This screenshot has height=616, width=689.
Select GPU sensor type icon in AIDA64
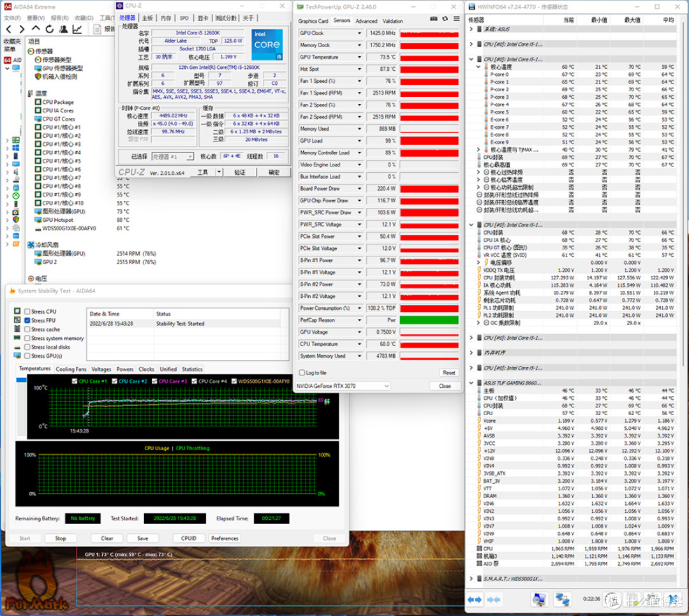[x=38, y=68]
